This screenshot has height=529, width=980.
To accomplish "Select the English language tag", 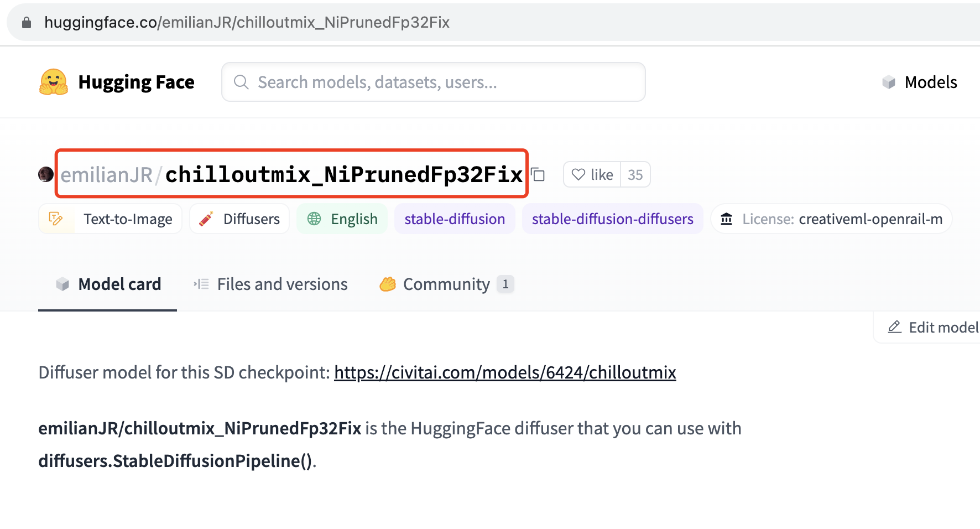I will [342, 219].
